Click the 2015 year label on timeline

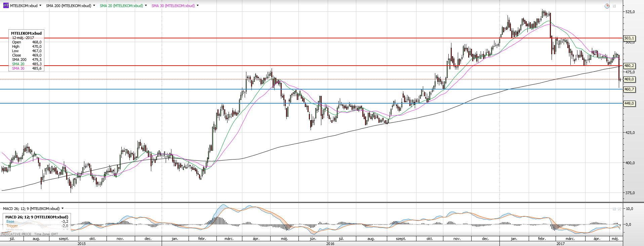click(x=82, y=244)
